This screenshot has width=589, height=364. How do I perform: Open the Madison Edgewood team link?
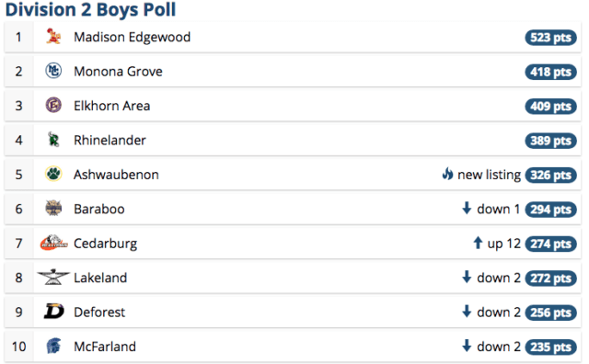coord(133,37)
